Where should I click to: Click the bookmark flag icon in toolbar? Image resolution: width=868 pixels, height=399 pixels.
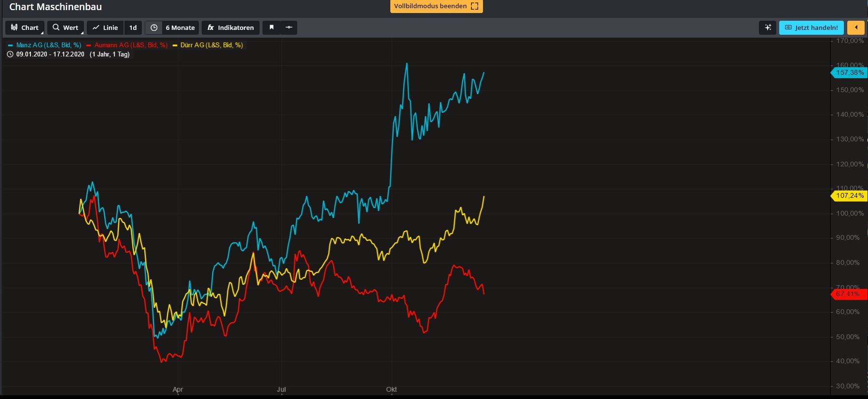click(271, 28)
